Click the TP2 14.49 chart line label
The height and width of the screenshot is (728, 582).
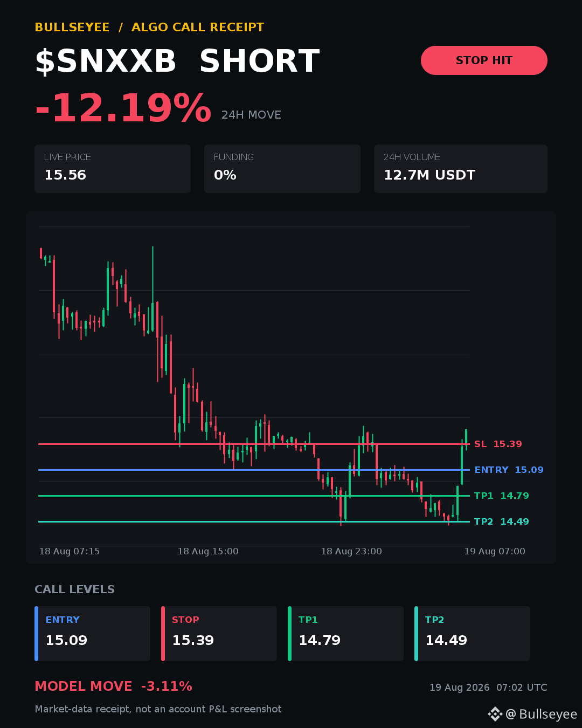tap(502, 522)
